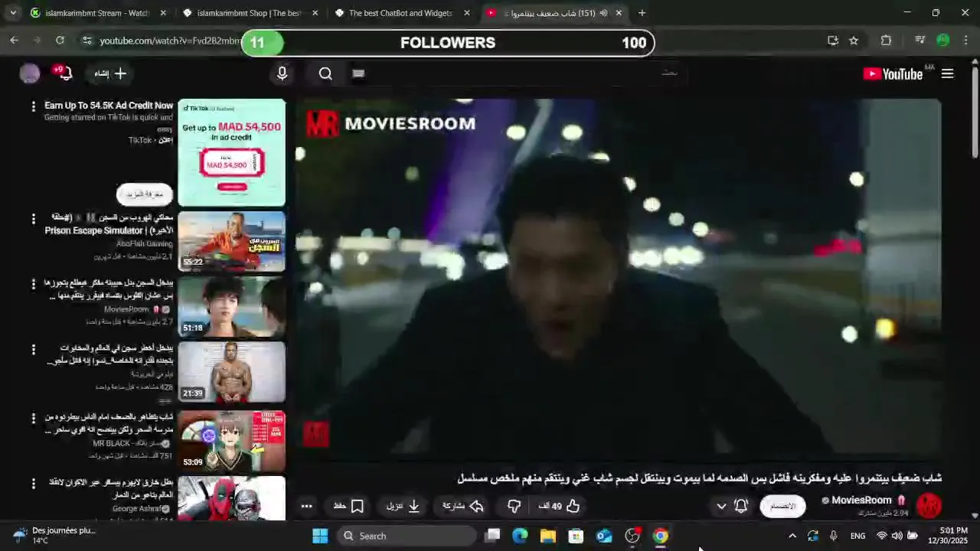Viewport: 980px width, 551px height.
Task: Open more actions three-dot menu under video
Action: click(x=306, y=506)
